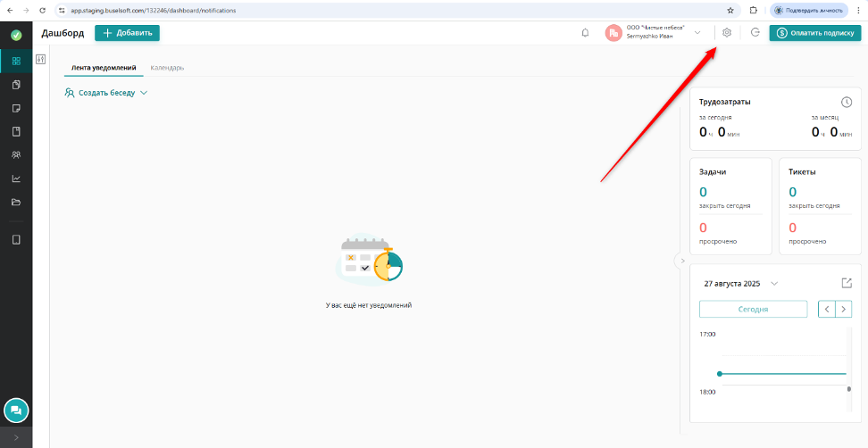The width and height of the screenshot is (868, 448).
Task: Click the Тикеты просрочено count
Action: [793, 228]
